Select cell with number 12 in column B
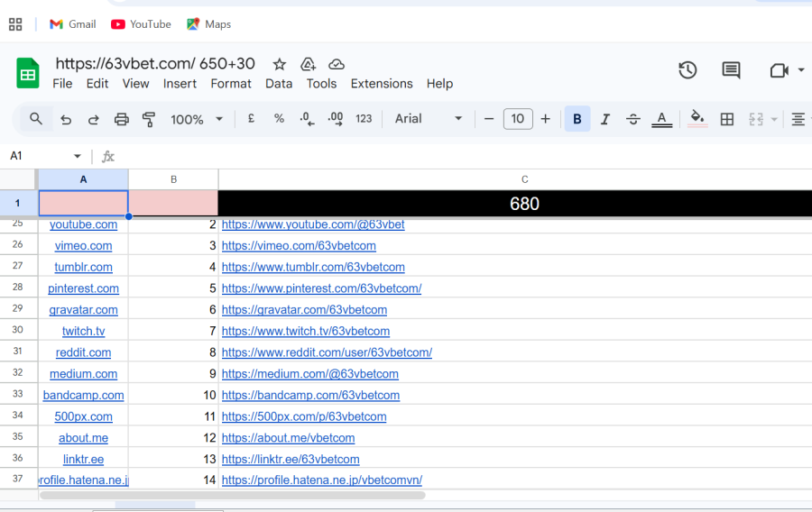Image resolution: width=812 pixels, height=512 pixels. point(173,437)
